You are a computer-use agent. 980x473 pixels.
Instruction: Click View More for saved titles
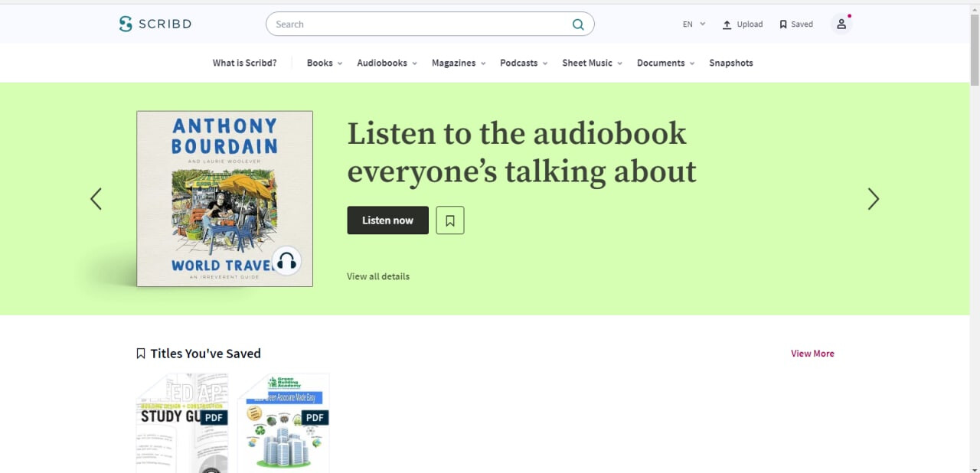[812, 354]
